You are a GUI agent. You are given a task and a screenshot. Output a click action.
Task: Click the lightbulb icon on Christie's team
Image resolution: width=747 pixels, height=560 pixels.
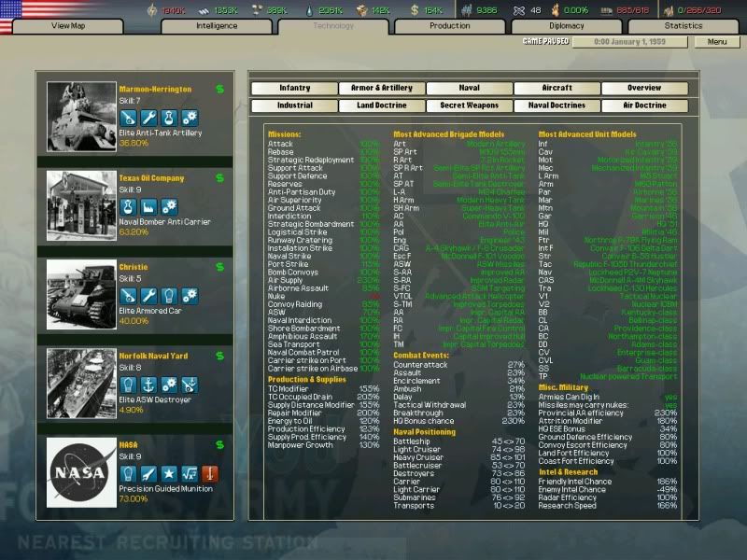(x=168, y=295)
